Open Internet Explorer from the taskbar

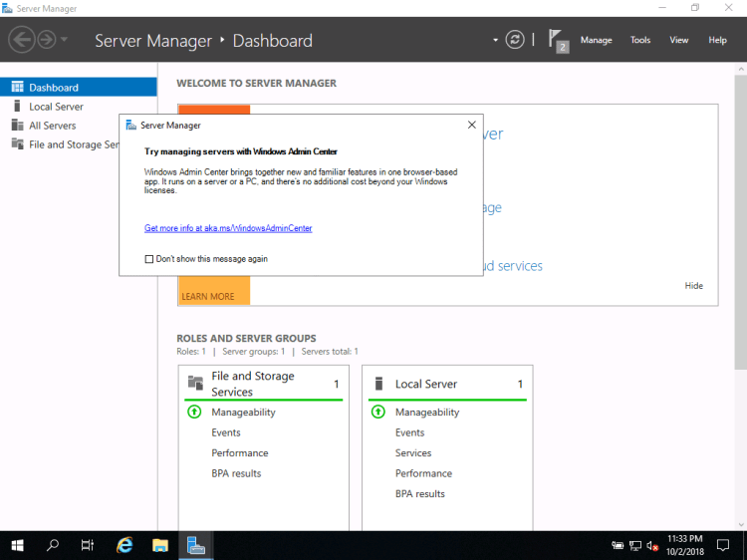tap(124, 545)
